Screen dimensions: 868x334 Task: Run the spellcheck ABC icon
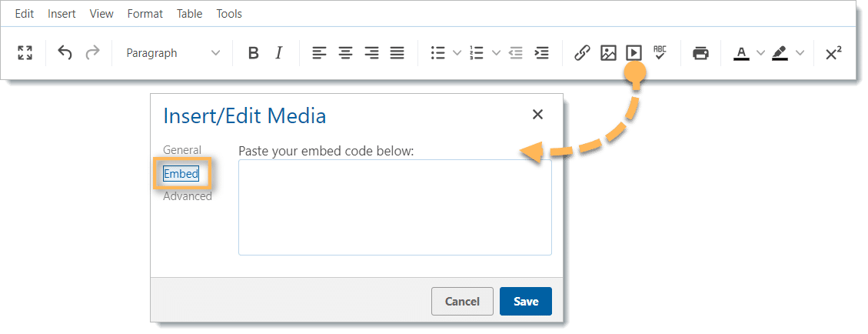tap(660, 52)
